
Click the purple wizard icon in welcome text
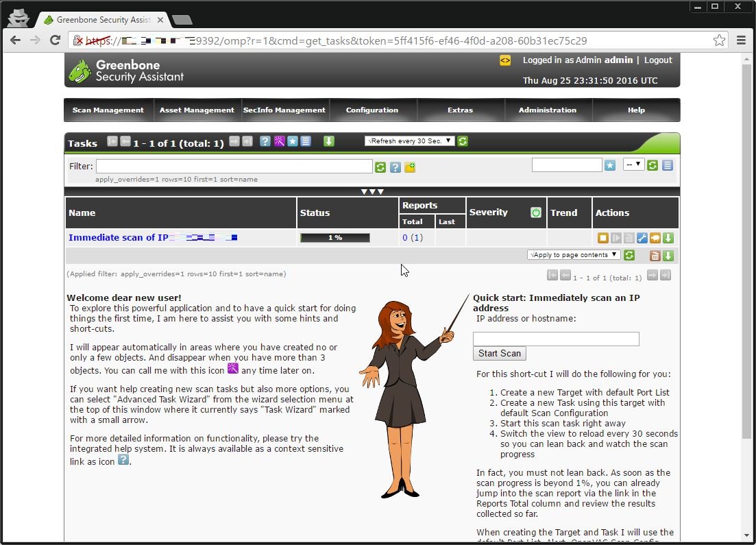click(233, 368)
